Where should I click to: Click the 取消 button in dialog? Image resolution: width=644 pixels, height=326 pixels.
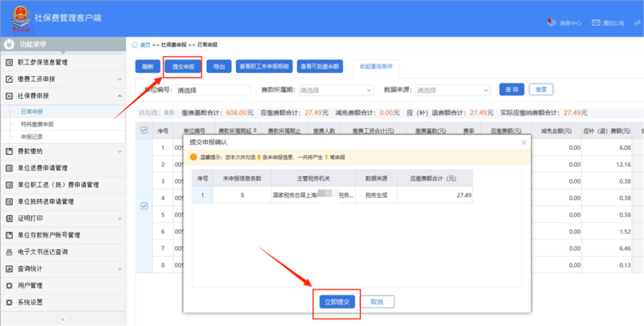[x=377, y=302]
